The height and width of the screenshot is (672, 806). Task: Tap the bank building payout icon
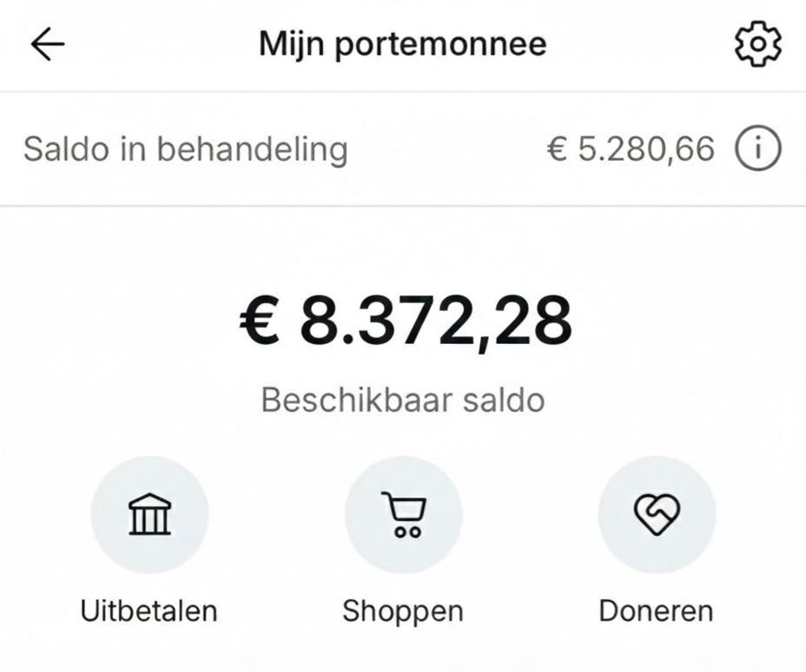(x=149, y=515)
